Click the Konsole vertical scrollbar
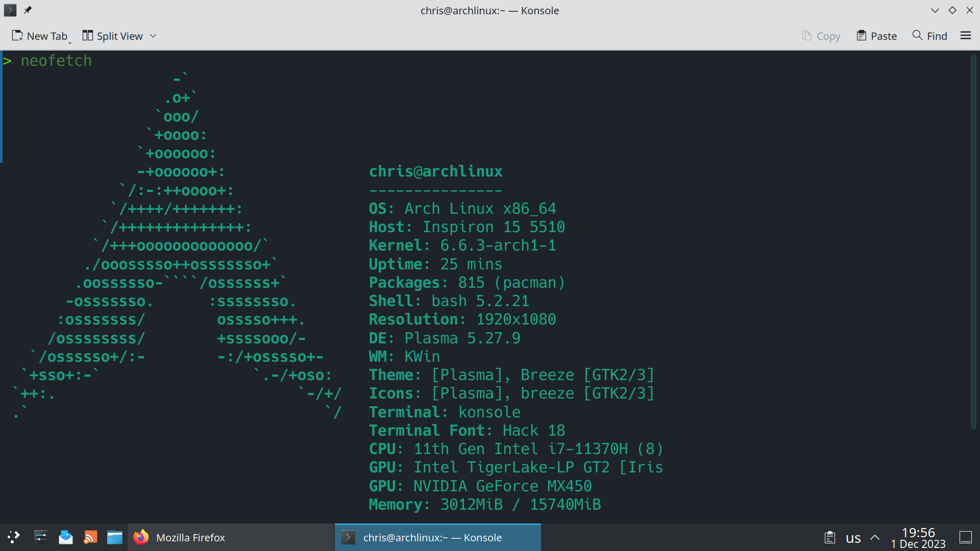 point(973,242)
